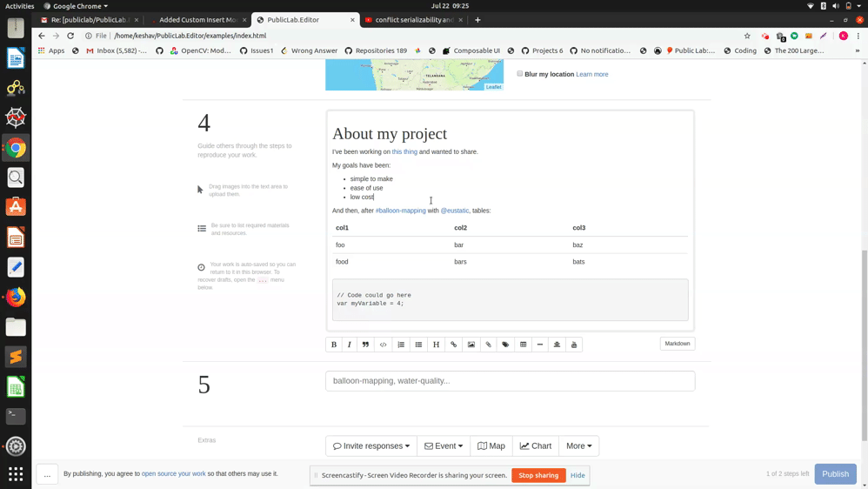Click the page vertical scrollbar
868x489 pixels.
865,345
